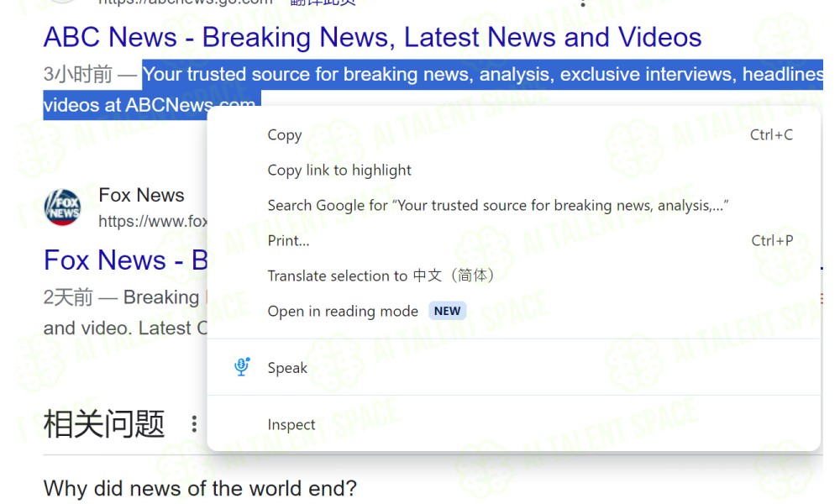
Task: Click the Fox News logo icon
Action: 63,207
